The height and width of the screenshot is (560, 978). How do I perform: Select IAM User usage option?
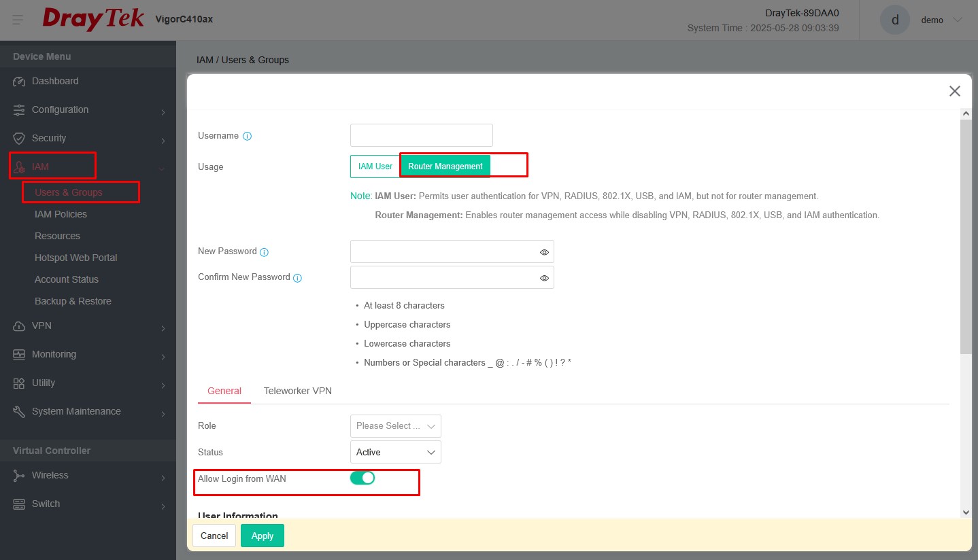(375, 167)
